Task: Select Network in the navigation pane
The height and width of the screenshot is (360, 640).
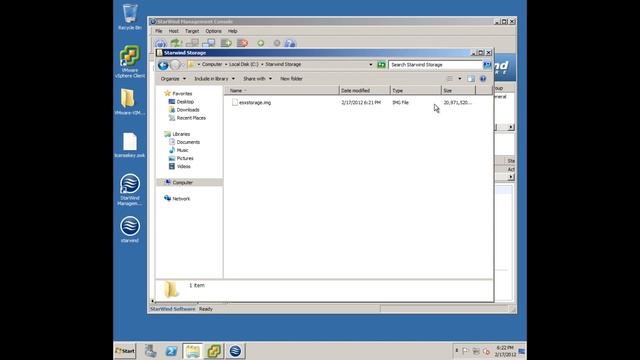Action: click(177, 199)
